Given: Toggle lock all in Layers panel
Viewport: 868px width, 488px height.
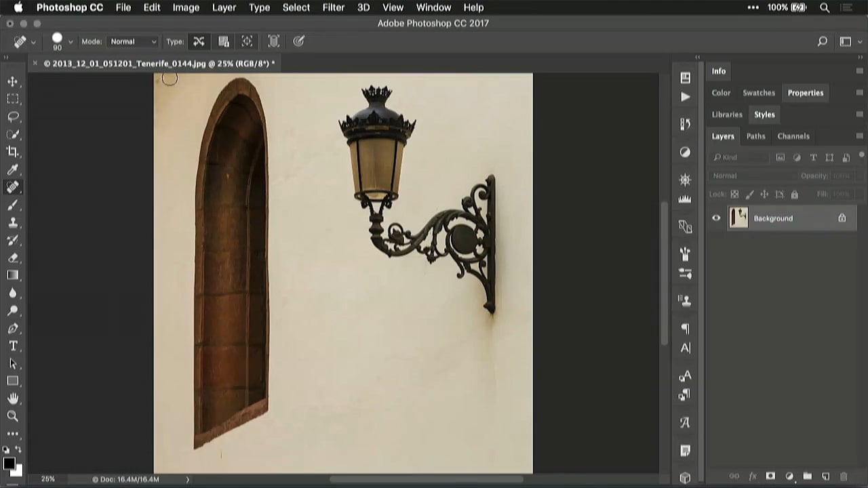Looking at the screenshot, I should (794, 195).
